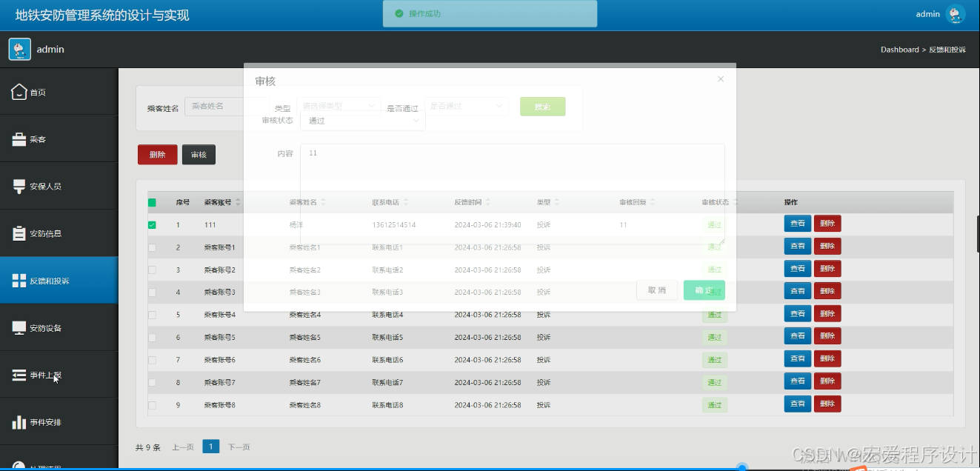
Task: Click the 安防设备 monitor icon
Action: [x=19, y=327]
